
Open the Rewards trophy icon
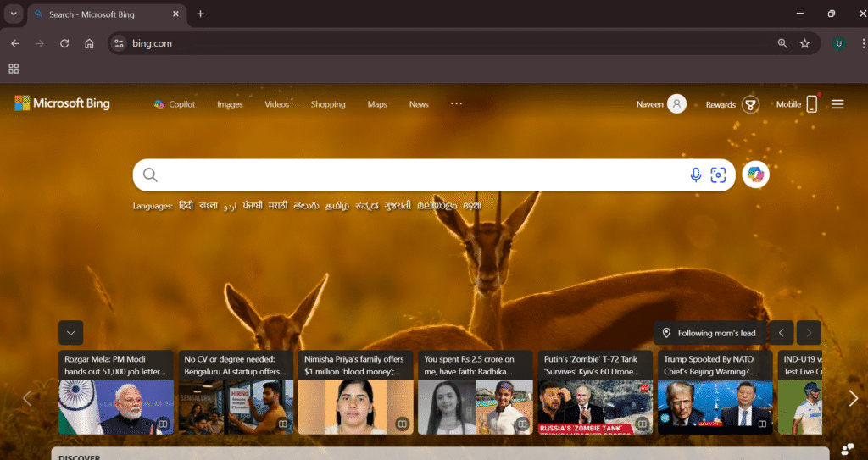pos(750,104)
